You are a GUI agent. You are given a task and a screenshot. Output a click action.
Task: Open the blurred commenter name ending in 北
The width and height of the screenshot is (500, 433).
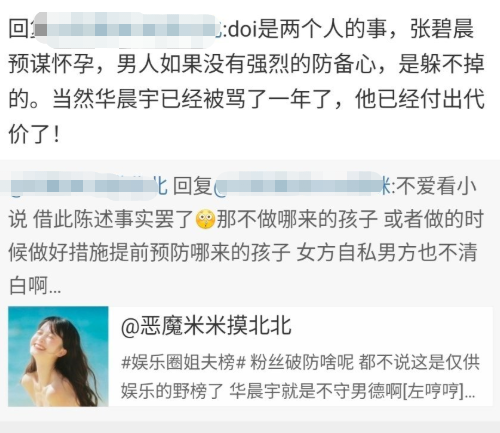click(x=83, y=186)
